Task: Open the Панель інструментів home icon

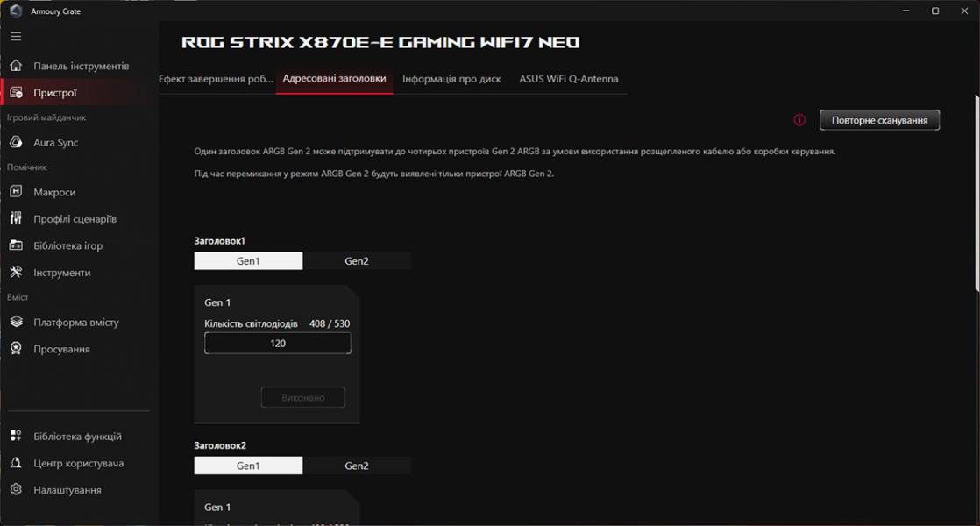Action: point(17,66)
